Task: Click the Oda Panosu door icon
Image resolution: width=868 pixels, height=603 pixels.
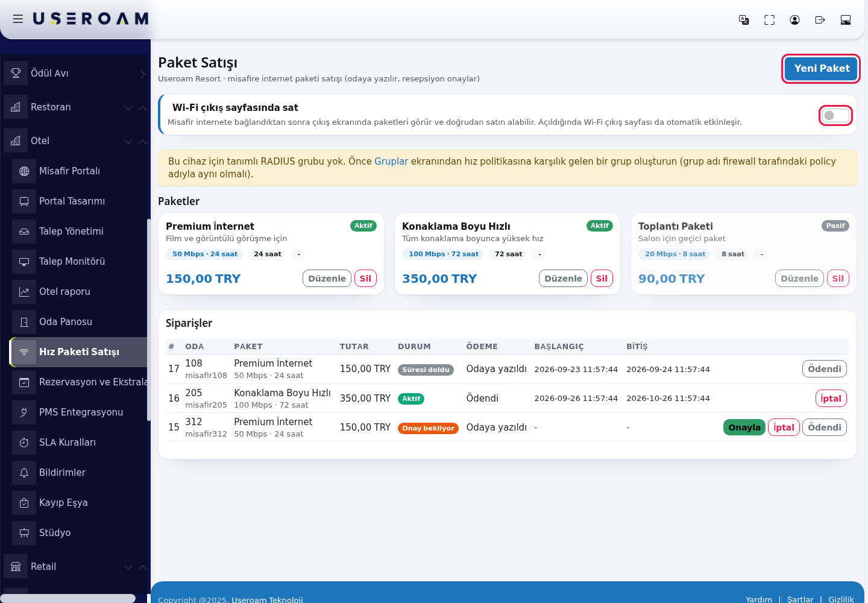Action: (x=24, y=322)
